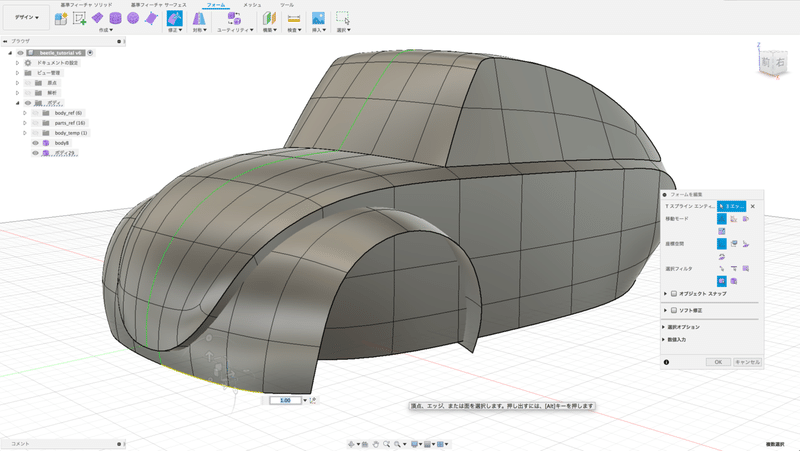Click the Inspect measure ruler icon
The image size is (800, 451).
pyautogui.click(x=294, y=19)
